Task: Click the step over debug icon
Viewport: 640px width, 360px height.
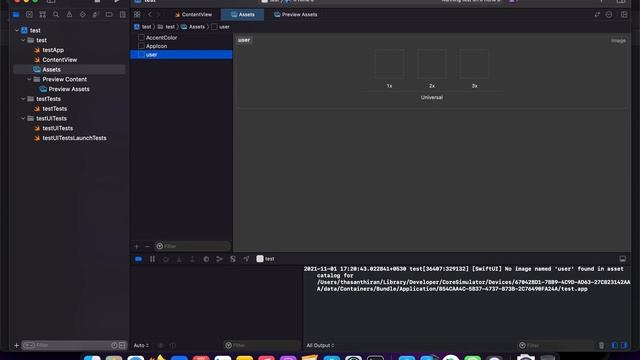Action: [166, 259]
